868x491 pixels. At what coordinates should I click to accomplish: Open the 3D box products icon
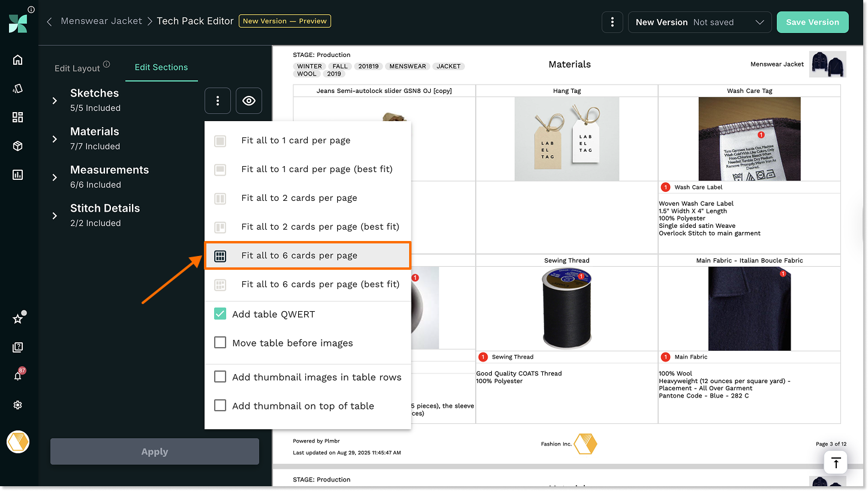pos(17,146)
